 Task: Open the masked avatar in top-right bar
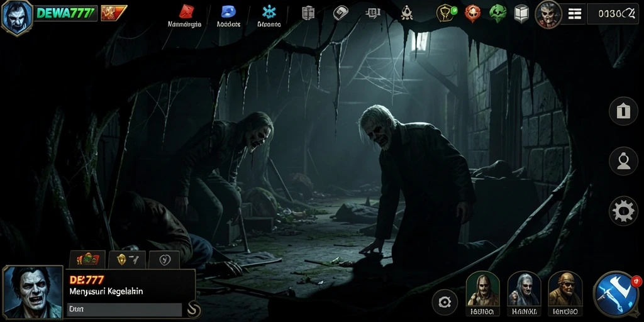(x=548, y=14)
